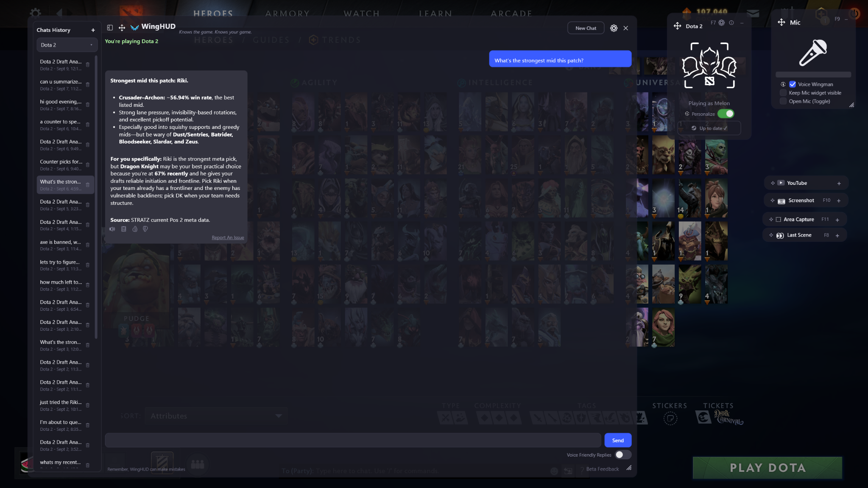Click the Up to date status button
This screenshot has height=488, width=868.
709,128
